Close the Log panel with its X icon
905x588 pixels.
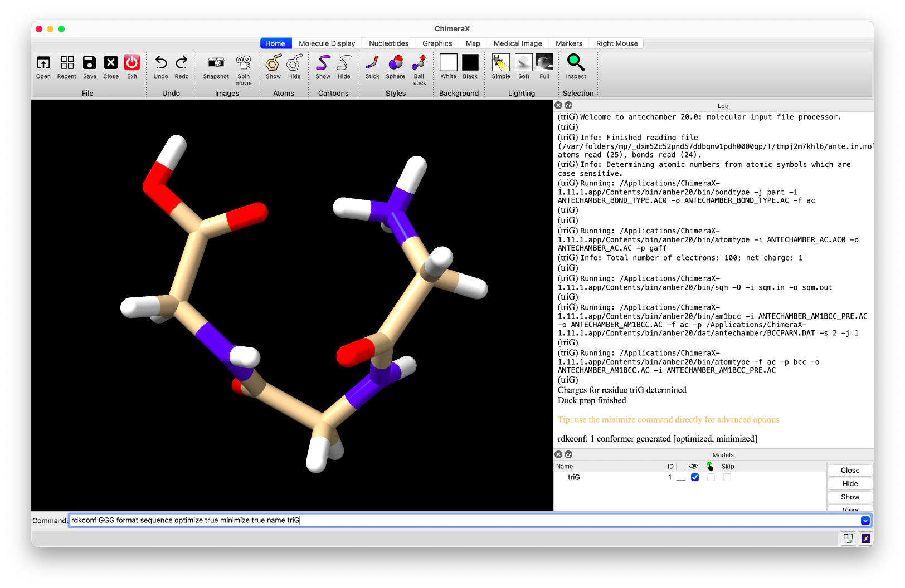[x=558, y=105]
